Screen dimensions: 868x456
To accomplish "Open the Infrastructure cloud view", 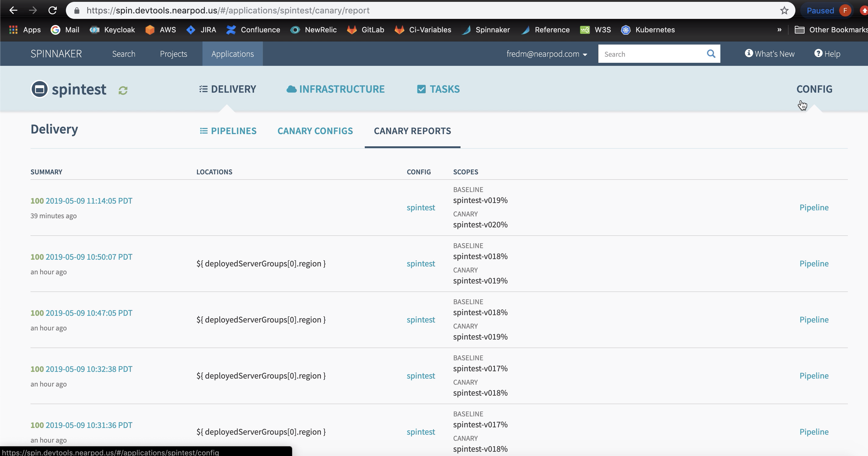I will coord(335,89).
